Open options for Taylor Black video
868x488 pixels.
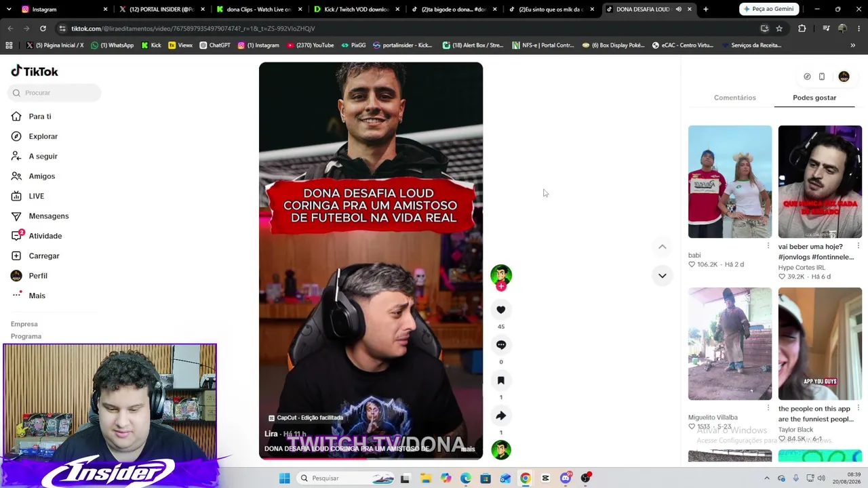[x=858, y=407]
